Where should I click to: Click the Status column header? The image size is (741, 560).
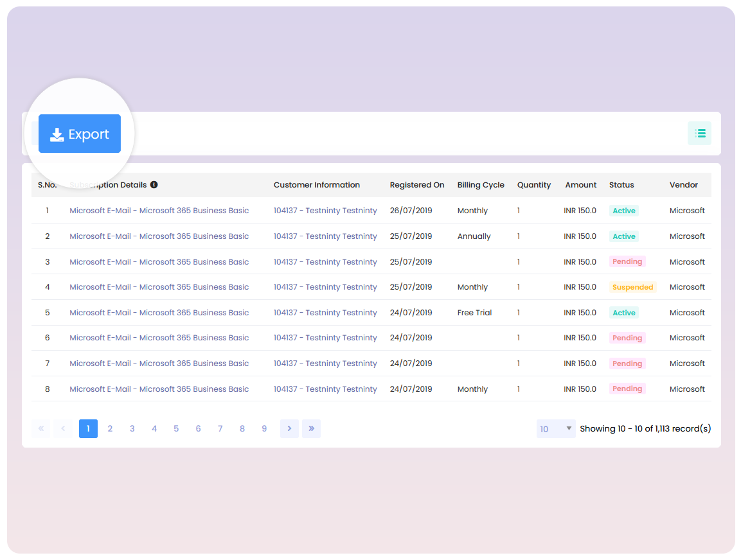621,185
